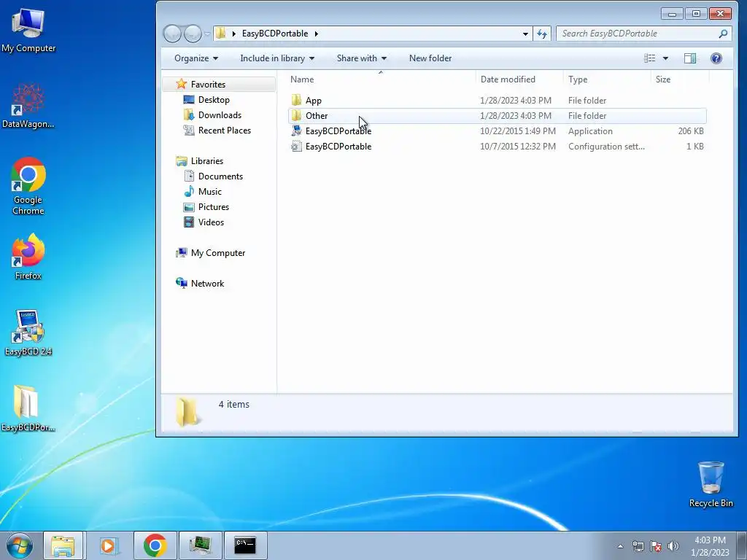Select the Google Chrome desktop shortcut

point(28,186)
